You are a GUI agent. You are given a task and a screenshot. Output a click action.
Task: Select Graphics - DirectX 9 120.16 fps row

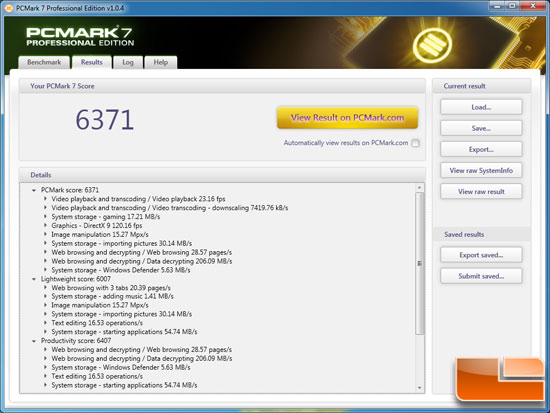[x=96, y=226]
